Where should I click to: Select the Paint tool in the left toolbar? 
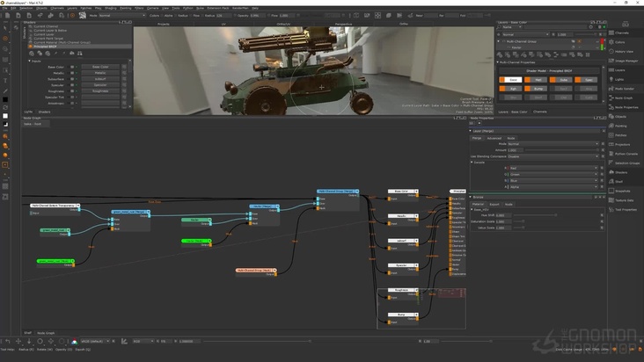[5, 38]
